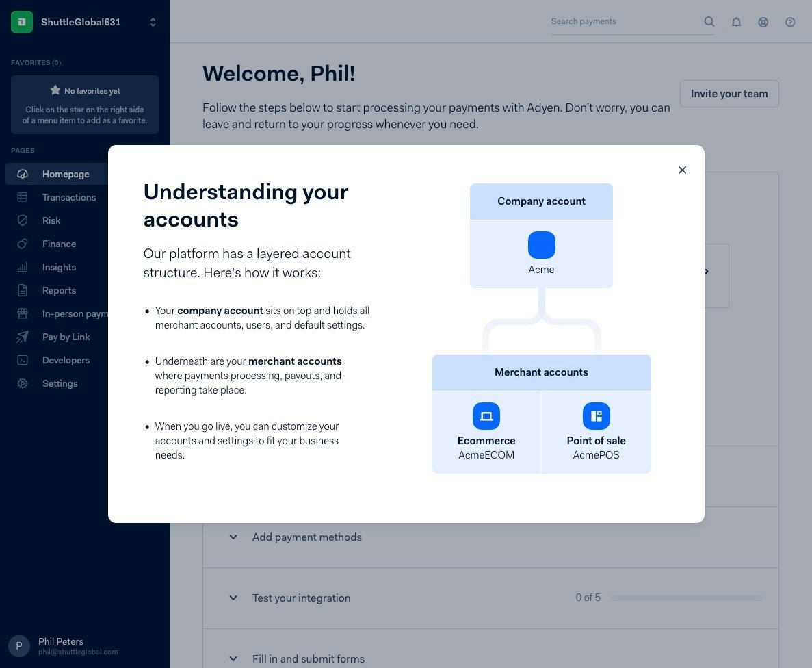Click the Risk shield icon
This screenshot has width=812, height=668.
[23, 220]
